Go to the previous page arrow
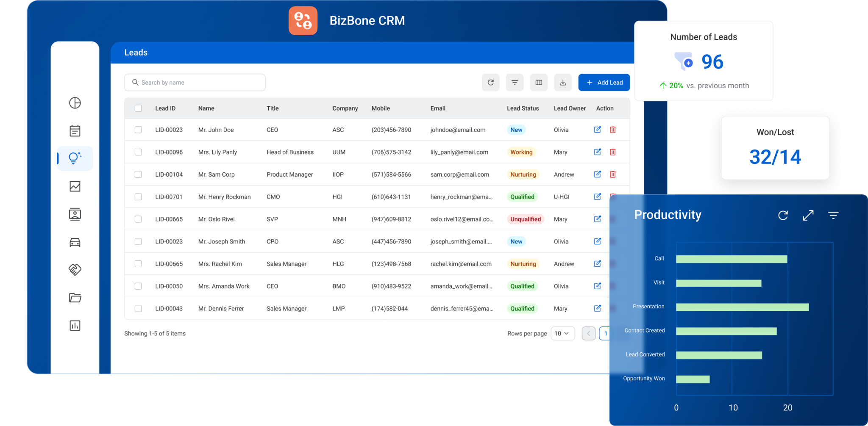This screenshot has height=426, width=868. click(x=589, y=334)
